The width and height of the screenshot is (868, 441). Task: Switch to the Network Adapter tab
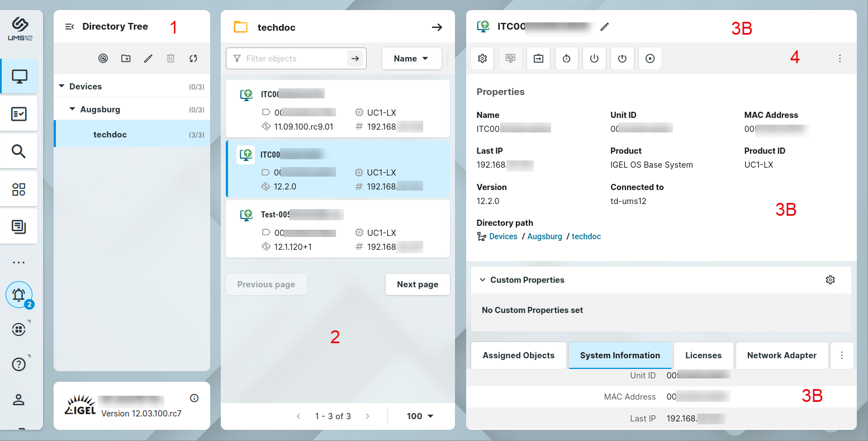click(781, 355)
